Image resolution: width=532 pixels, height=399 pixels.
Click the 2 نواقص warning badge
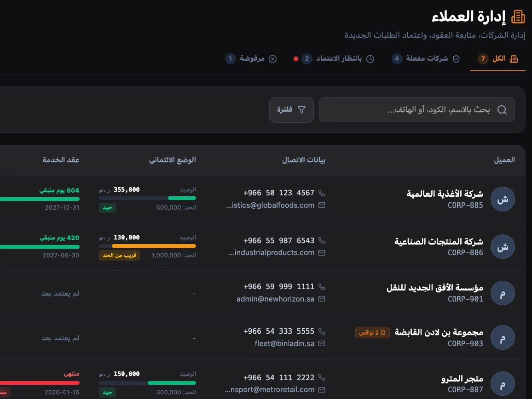[x=372, y=332]
